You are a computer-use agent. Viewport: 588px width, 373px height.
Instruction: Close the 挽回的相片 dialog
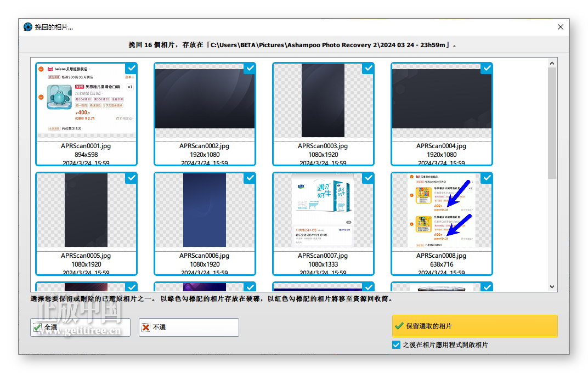(560, 27)
